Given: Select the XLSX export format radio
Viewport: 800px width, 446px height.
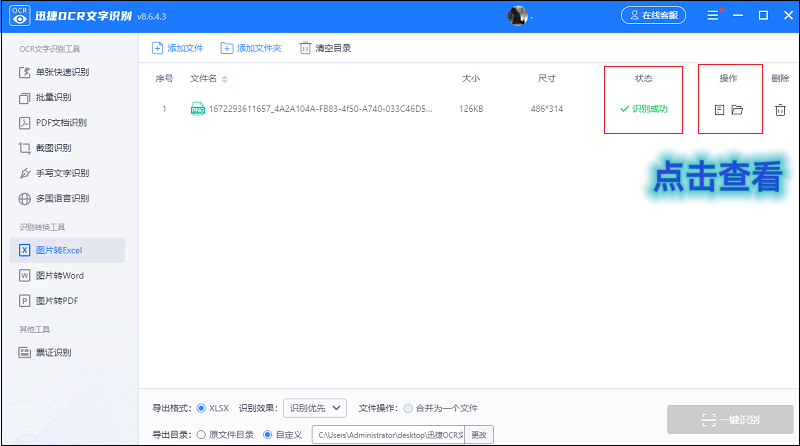Looking at the screenshot, I should [x=201, y=408].
